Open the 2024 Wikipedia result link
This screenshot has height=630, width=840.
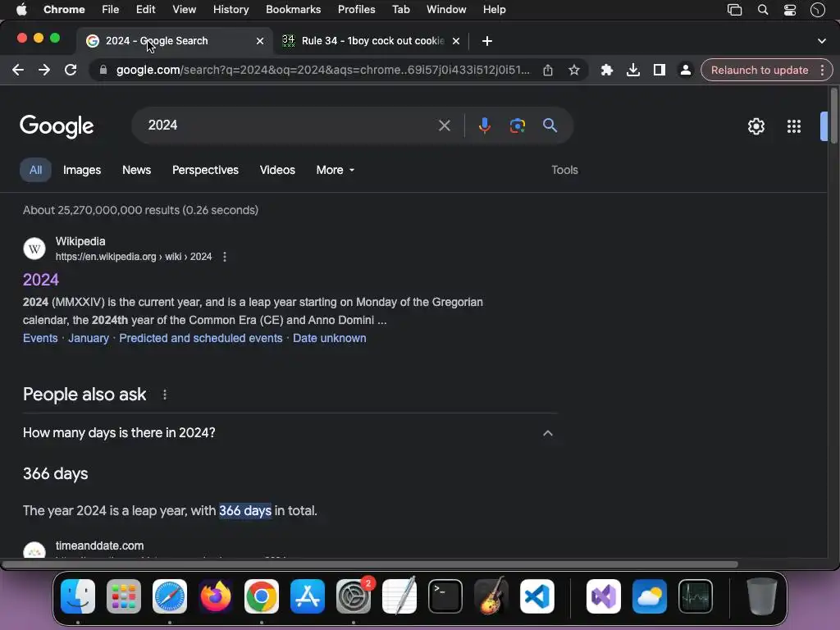coord(41,280)
